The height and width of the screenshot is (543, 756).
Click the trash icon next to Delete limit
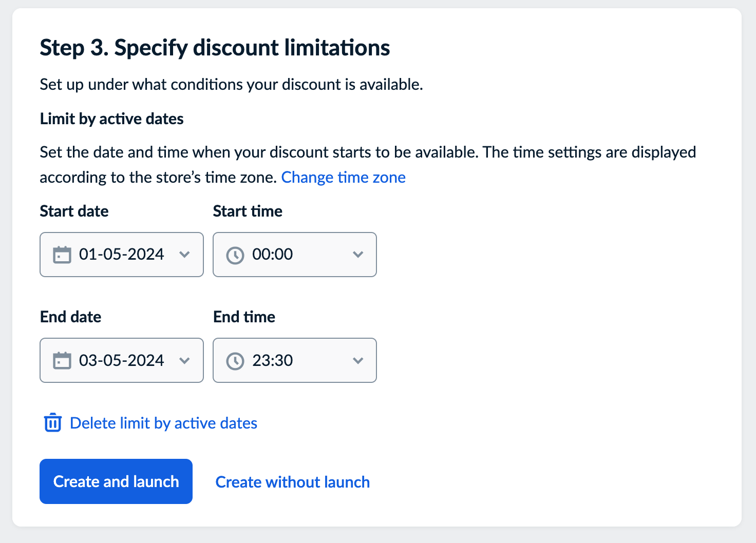tap(52, 422)
